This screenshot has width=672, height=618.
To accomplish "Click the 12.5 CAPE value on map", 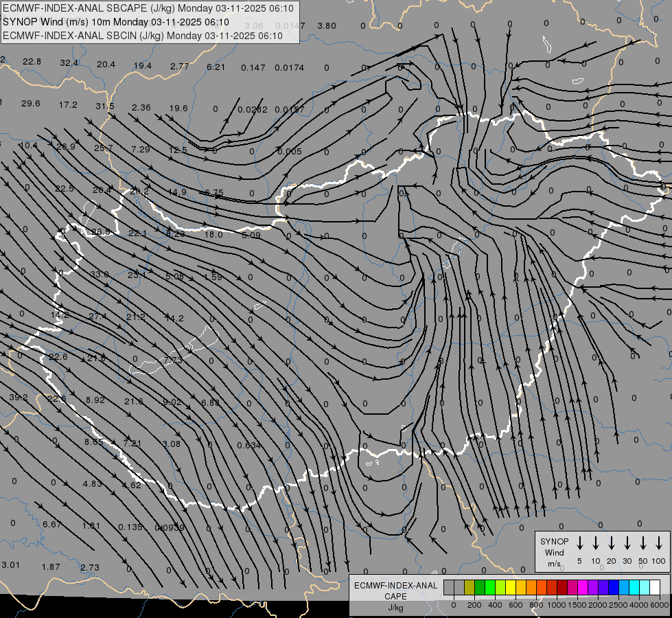I will (x=178, y=150).
